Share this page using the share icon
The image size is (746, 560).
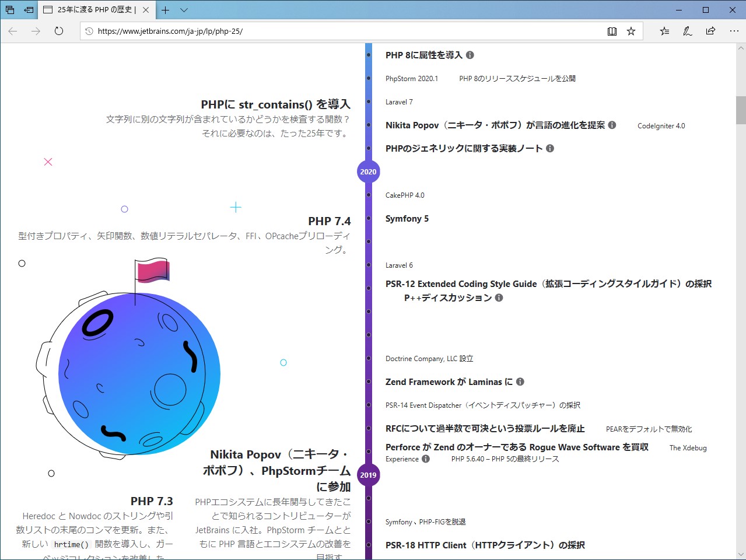(710, 31)
